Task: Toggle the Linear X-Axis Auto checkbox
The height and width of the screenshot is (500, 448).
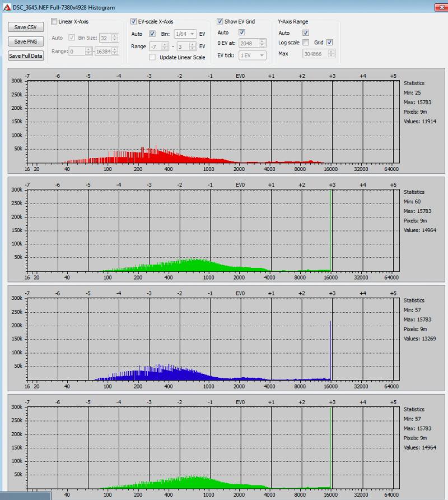Action: point(72,38)
